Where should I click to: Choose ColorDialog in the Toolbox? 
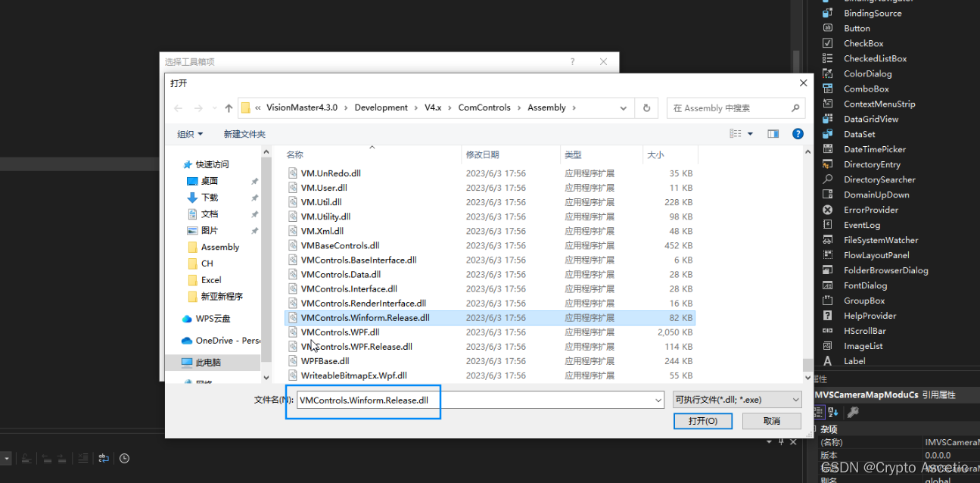pos(867,73)
